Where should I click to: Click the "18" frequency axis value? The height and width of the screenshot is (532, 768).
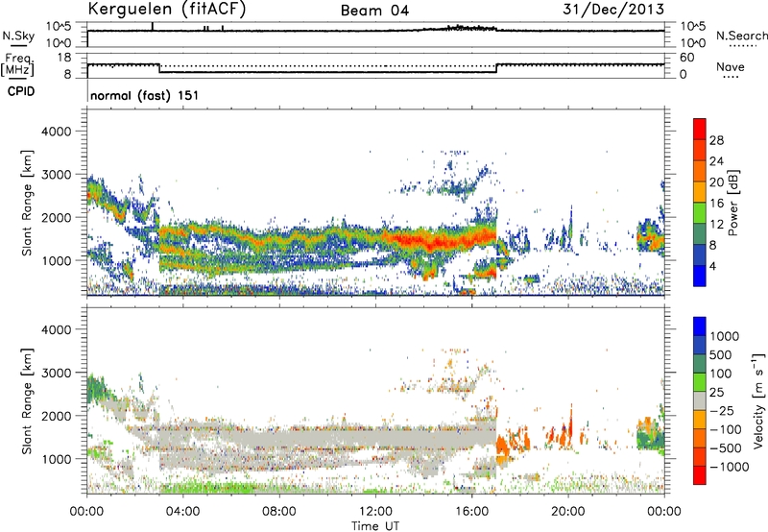tap(63, 58)
